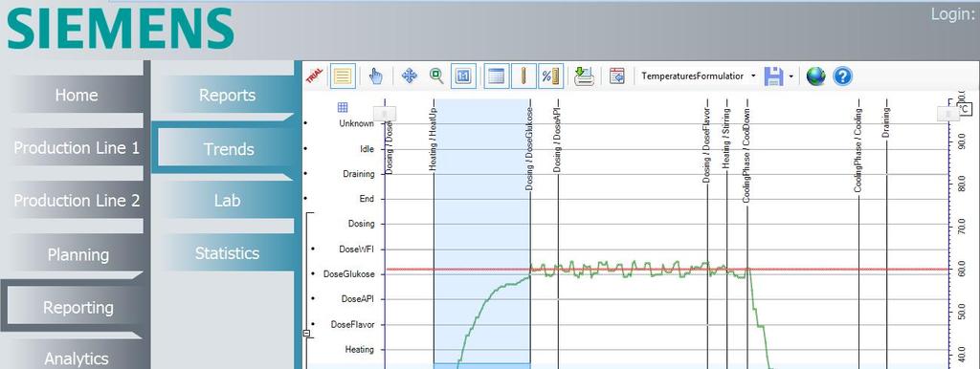Click the small blue grid icon above Unknown
The width and height of the screenshot is (980, 369).
(343, 107)
